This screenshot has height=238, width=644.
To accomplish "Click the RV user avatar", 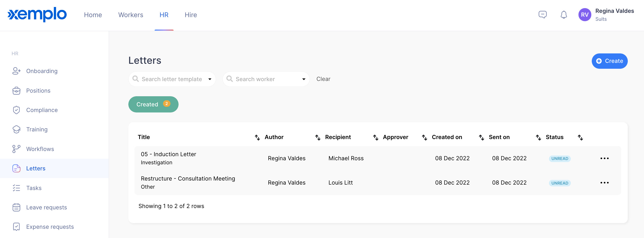I will (x=585, y=15).
